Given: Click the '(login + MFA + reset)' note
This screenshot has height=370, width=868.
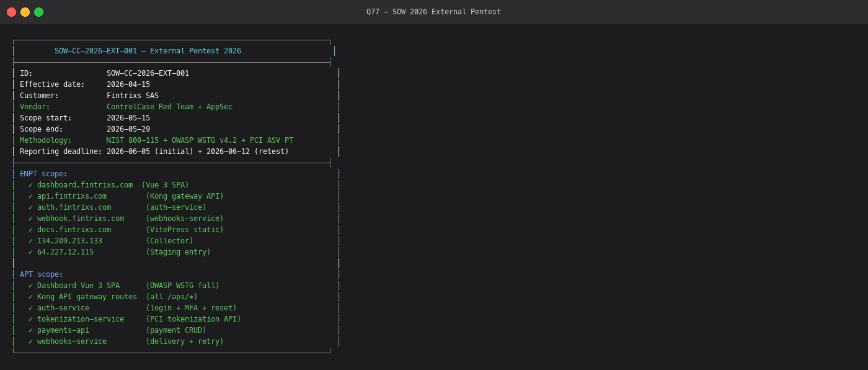Looking at the screenshot, I should pyautogui.click(x=191, y=308).
